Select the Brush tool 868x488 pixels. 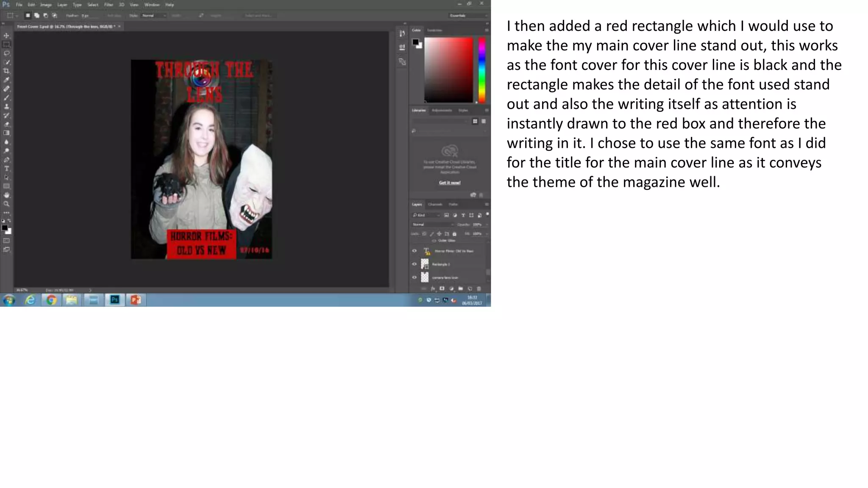6,98
